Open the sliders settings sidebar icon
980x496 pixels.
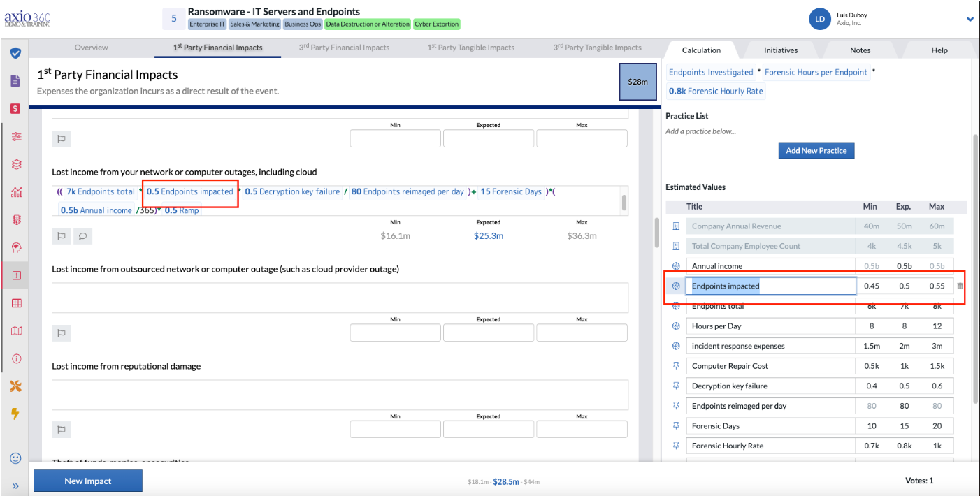17,137
